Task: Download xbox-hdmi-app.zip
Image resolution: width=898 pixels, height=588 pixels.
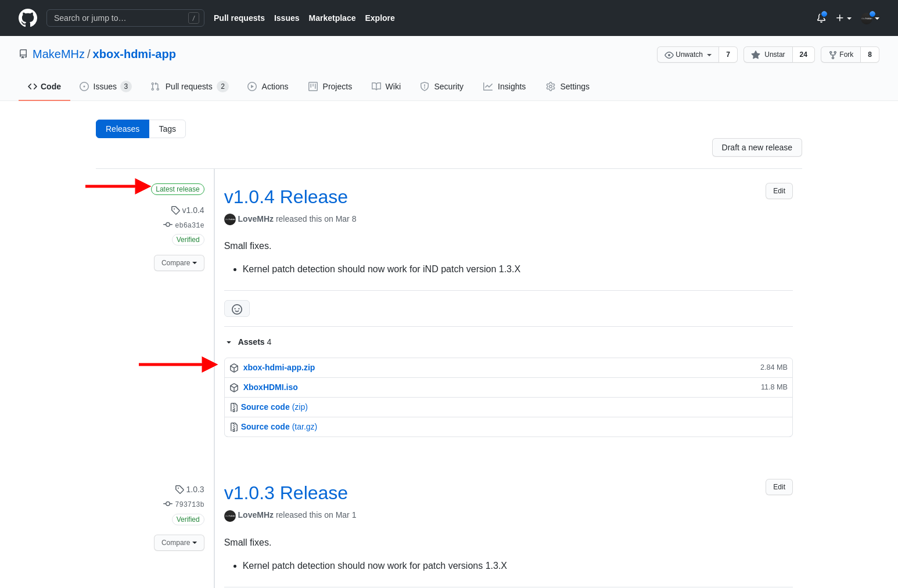Action: tap(279, 367)
